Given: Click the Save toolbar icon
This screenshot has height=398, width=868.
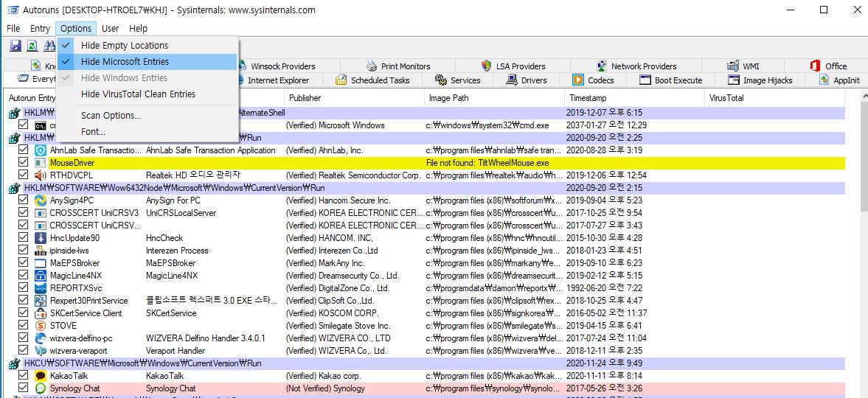Looking at the screenshot, I should (15, 46).
